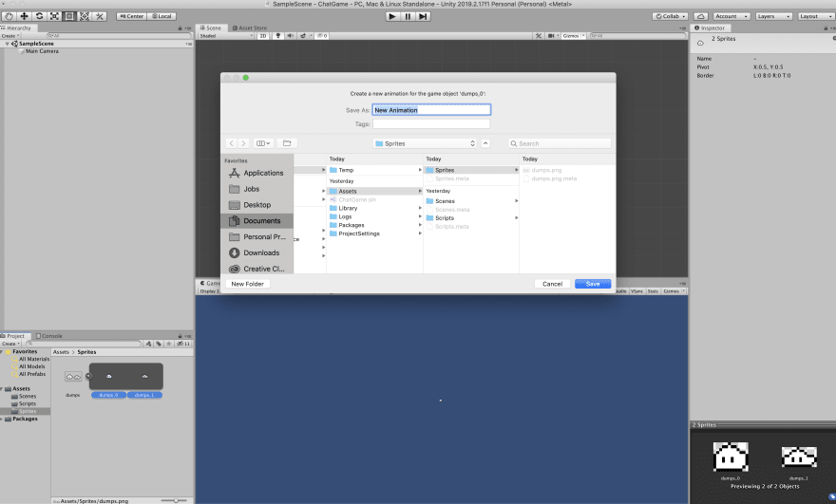The image size is (836, 504).
Task: Select the Scale tool
Action: (54, 16)
